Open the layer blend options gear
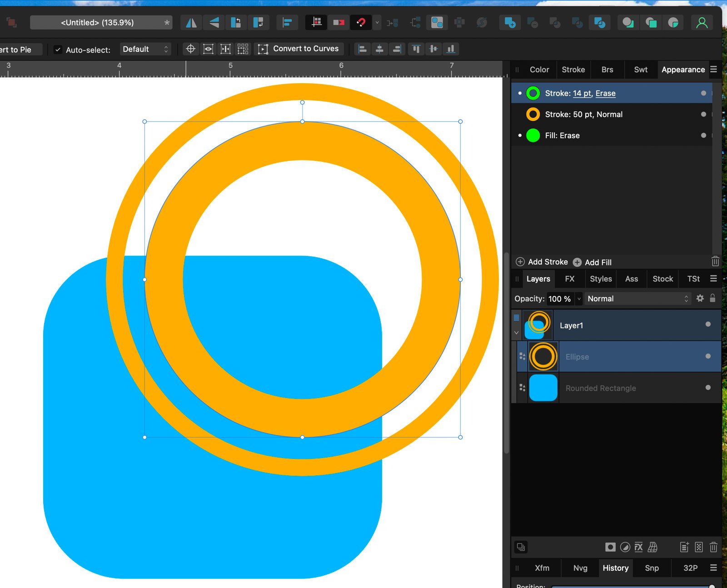The width and height of the screenshot is (727, 588). point(700,298)
